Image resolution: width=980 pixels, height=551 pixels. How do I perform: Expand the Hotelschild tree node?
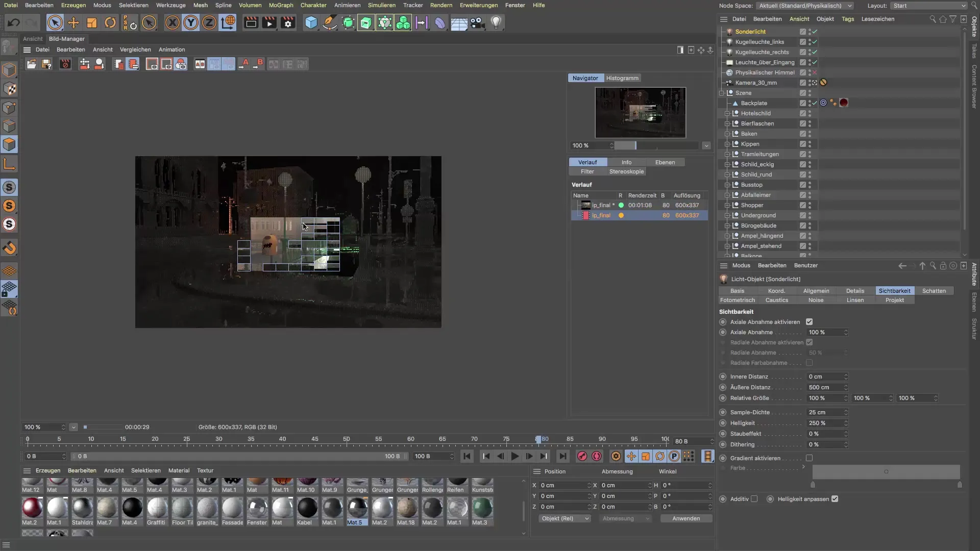[727, 113]
